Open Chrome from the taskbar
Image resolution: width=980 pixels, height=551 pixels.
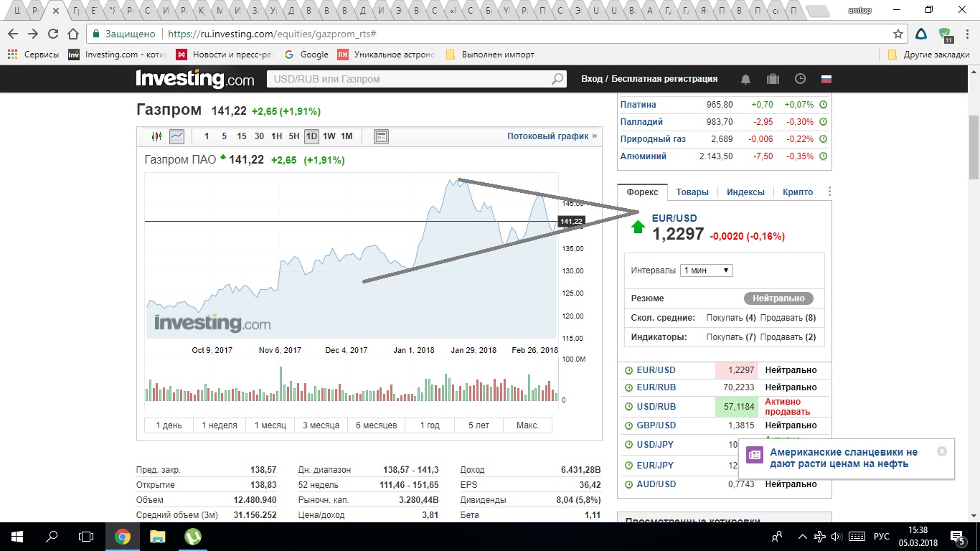click(123, 536)
